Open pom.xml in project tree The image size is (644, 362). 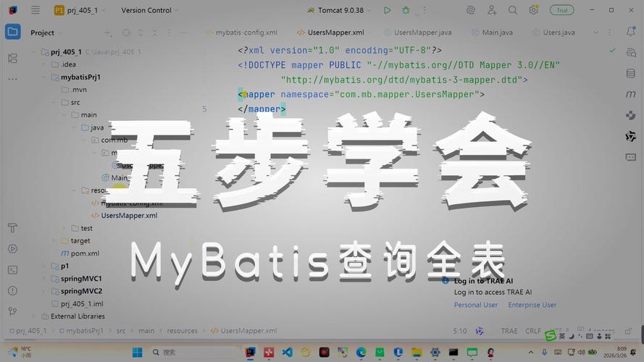pyautogui.click(x=80, y=253)
